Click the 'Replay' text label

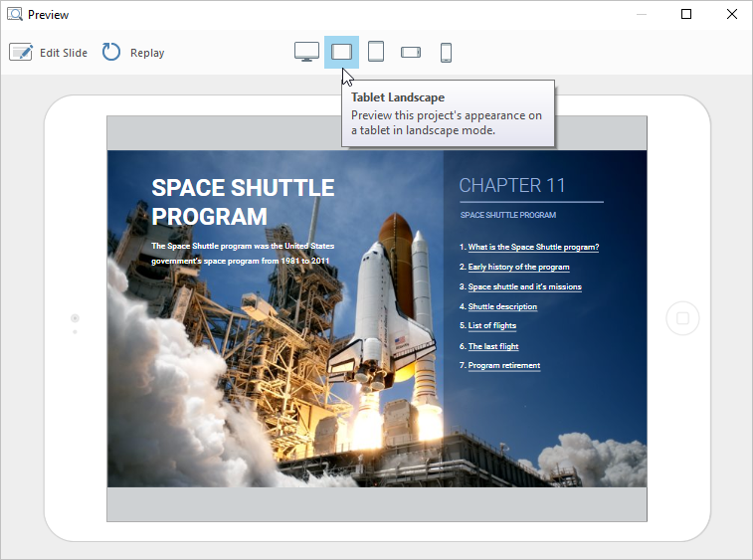point(147,53)
